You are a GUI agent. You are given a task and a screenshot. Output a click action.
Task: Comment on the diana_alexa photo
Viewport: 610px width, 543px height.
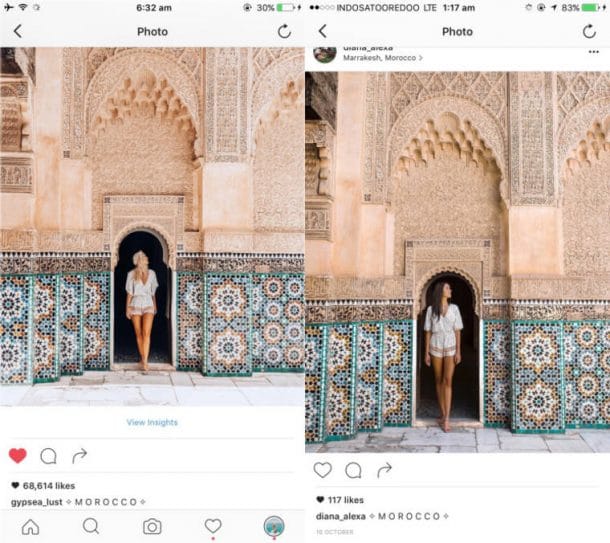pos(353,470)
